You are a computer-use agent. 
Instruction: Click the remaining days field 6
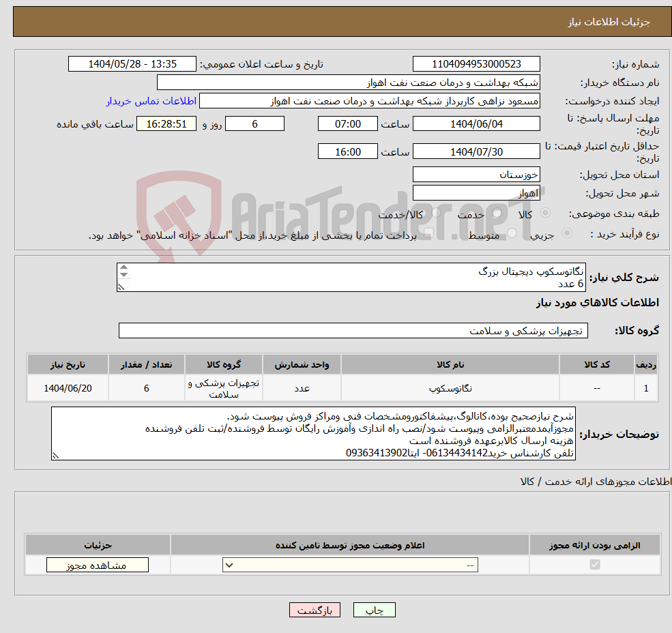(254, 124)
